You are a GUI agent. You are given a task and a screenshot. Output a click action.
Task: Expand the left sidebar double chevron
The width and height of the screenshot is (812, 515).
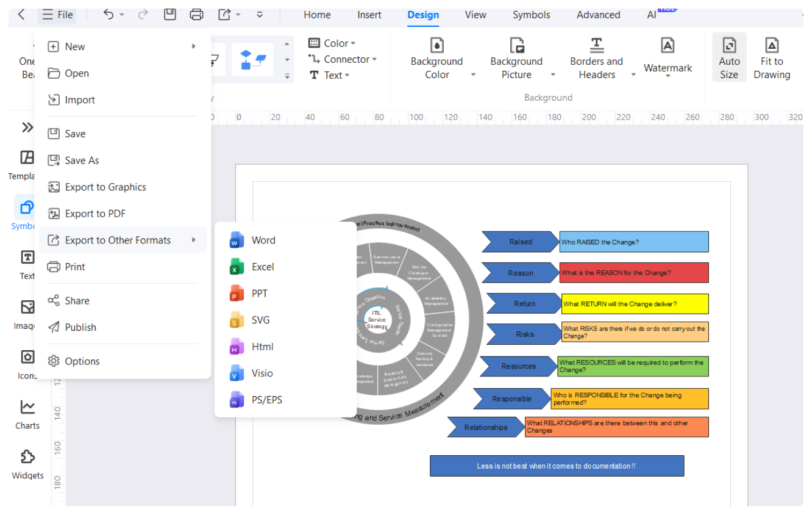pos(27,127)
